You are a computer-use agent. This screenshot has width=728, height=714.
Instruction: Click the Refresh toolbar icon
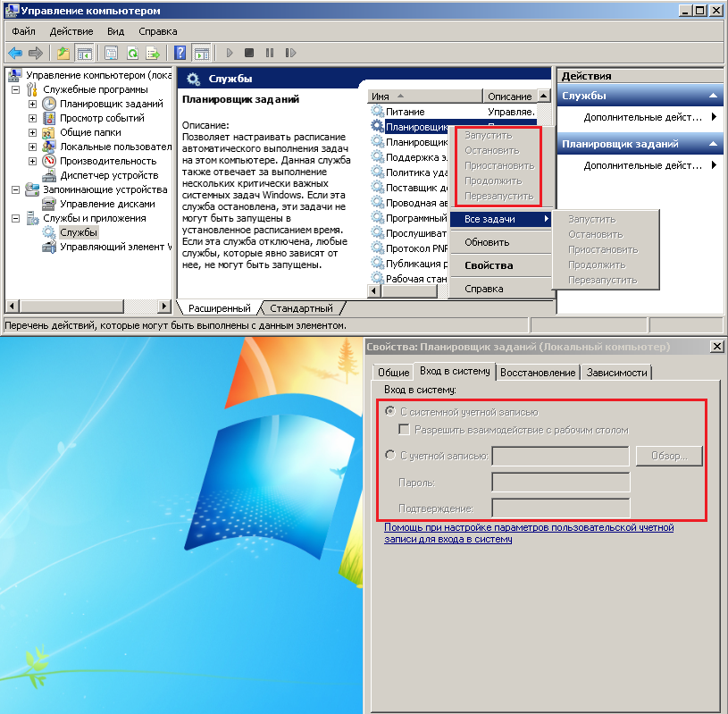tap(132, 53)
